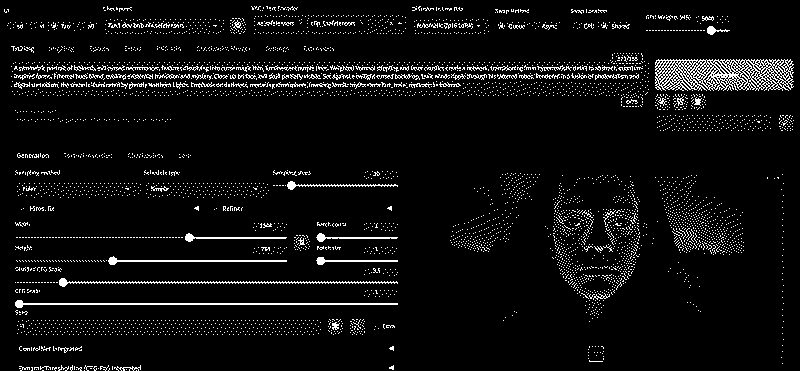Click the swap width and height icon
Screen dimensions: 800x371
pyautogui.click(x=302, y=242)
